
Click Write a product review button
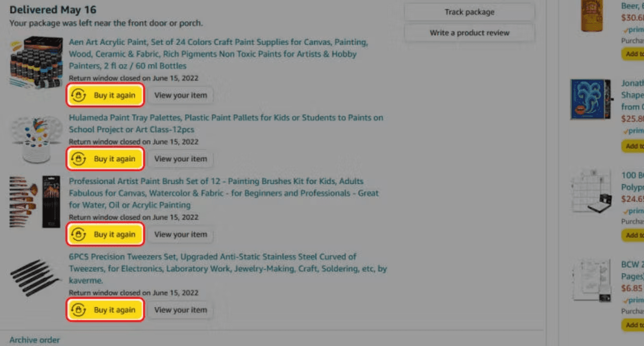tap(469, 33)
